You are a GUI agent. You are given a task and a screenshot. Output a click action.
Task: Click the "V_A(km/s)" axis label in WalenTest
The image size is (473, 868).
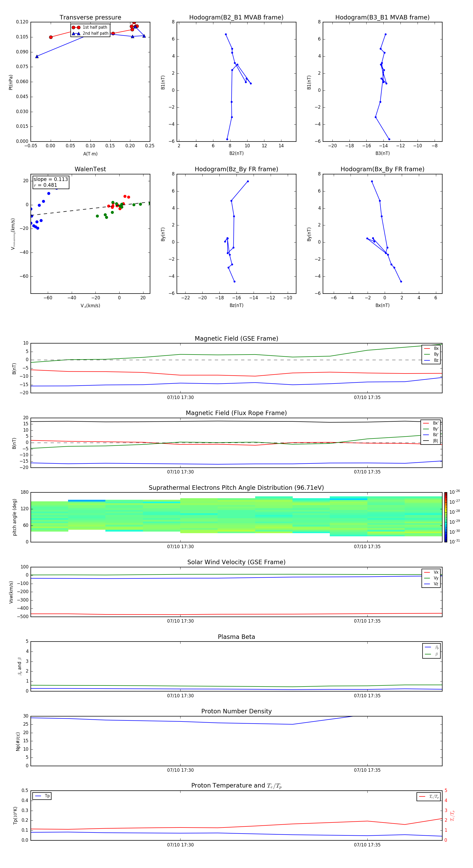(90, 306)
